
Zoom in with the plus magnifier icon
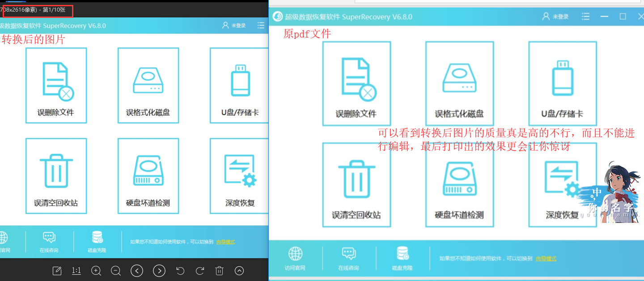coord(96,271)
